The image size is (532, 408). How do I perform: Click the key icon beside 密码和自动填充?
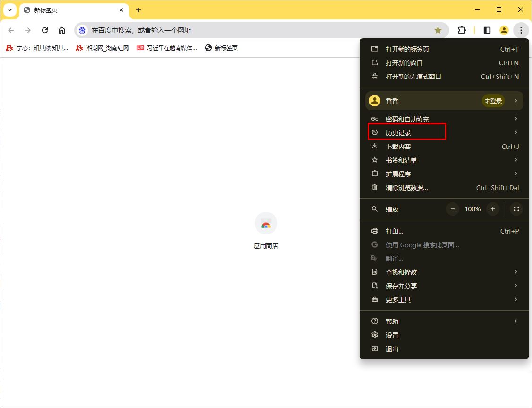point(375,119)
